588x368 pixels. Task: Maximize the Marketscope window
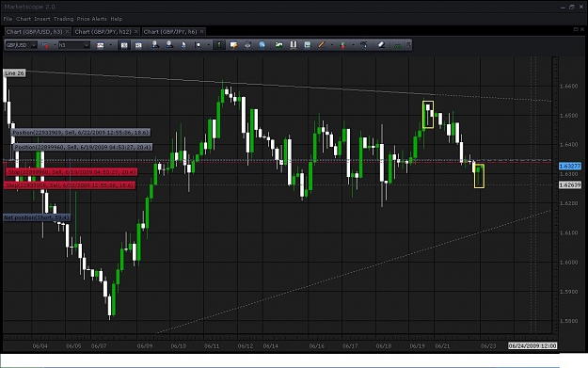(x=572, y=7)
